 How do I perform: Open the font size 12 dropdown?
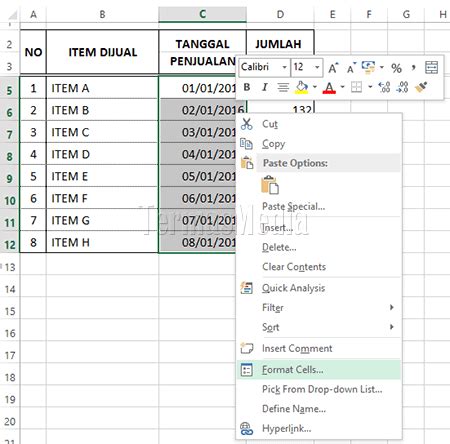tap(317, 67)
